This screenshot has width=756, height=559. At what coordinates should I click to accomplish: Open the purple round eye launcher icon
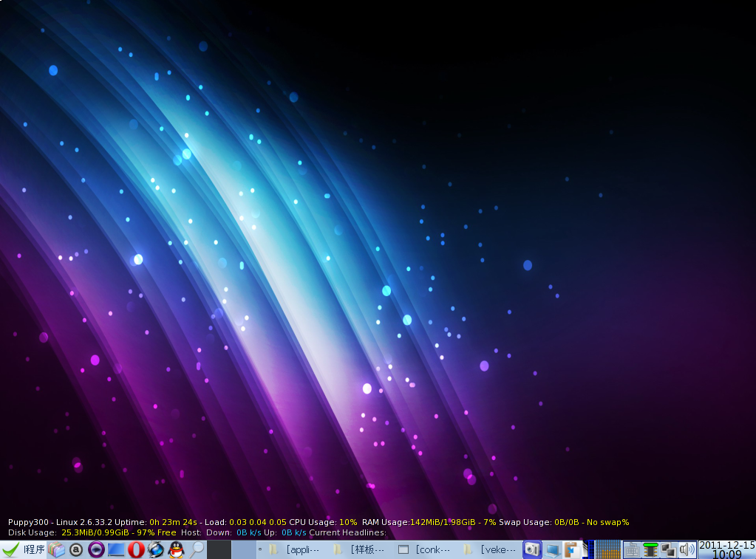pos(96,550)
